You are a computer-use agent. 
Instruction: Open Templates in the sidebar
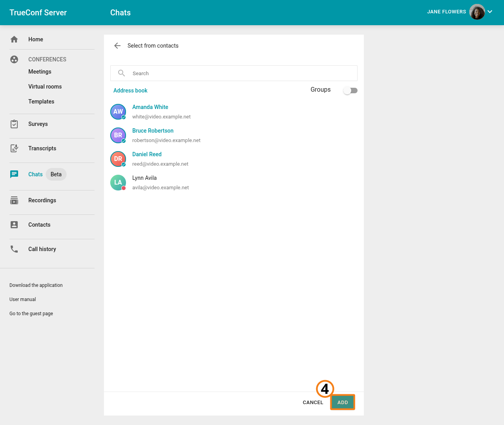[41, 102]
